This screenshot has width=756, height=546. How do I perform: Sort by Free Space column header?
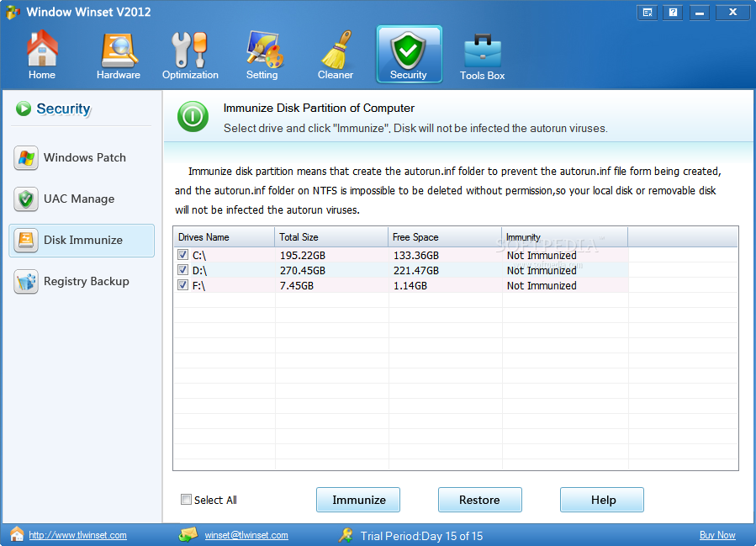(445, 237)
